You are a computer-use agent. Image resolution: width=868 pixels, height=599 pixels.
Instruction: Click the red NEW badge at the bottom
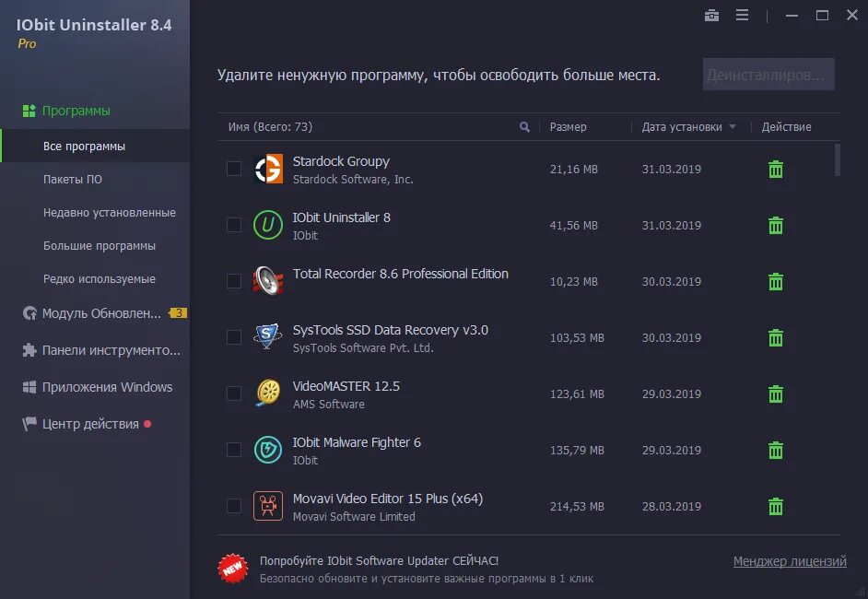[x=232, y=569]
